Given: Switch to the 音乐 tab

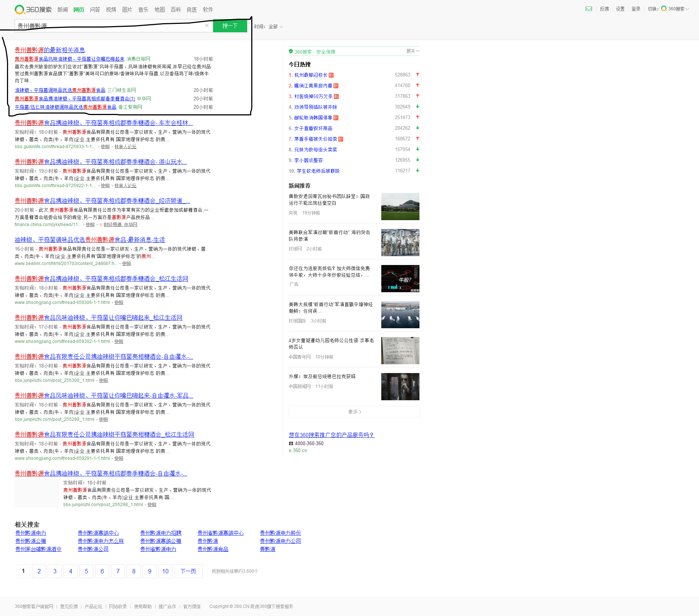Looking at the screenshot, I should [x=143, y=10].
